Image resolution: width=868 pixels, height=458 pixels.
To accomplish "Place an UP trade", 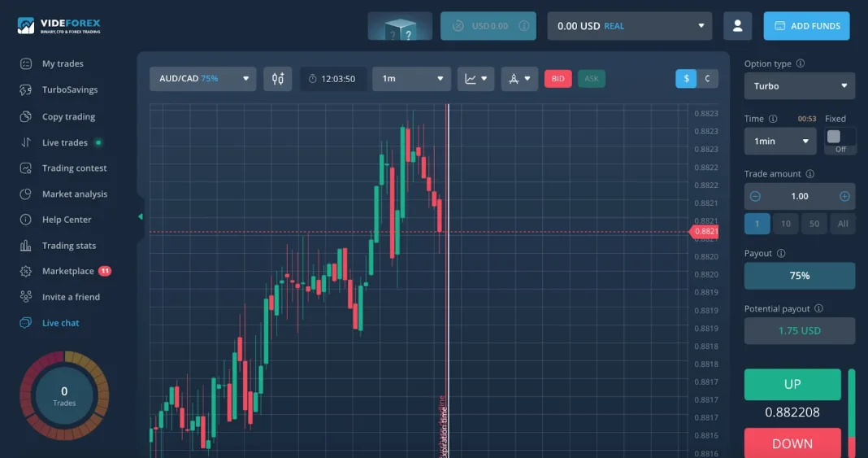I will click(792, 384).
